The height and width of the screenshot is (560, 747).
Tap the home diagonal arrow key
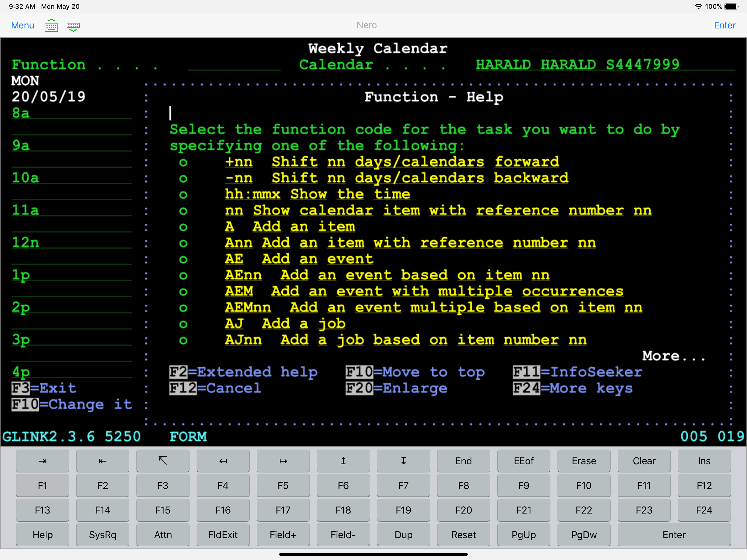coord(163,461)
